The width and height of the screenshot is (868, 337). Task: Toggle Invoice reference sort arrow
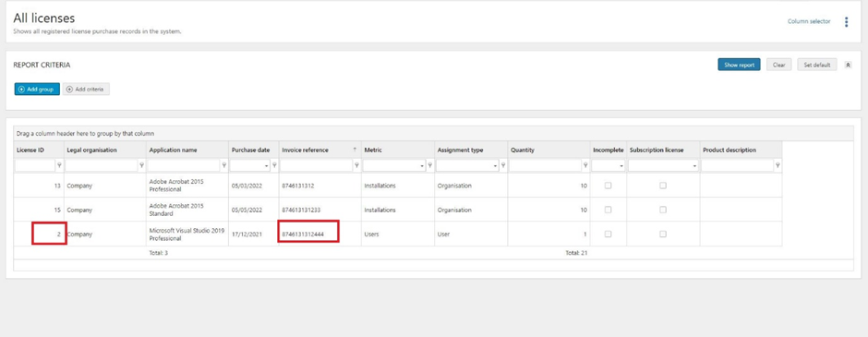click(355, 150)
